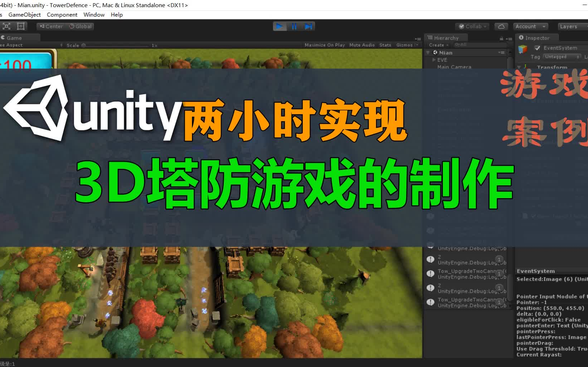Click the Hierarchy search field

pyautogui.click(x=480, y=45)
